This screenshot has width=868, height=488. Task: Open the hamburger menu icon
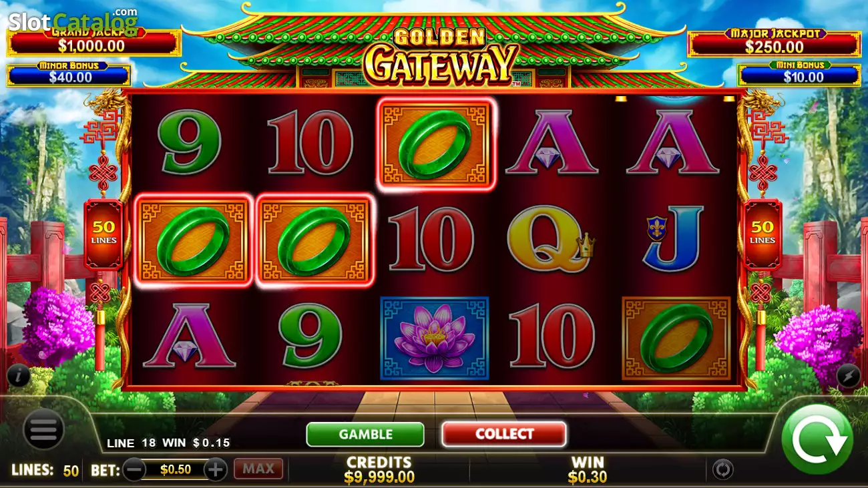coord(43,429)
